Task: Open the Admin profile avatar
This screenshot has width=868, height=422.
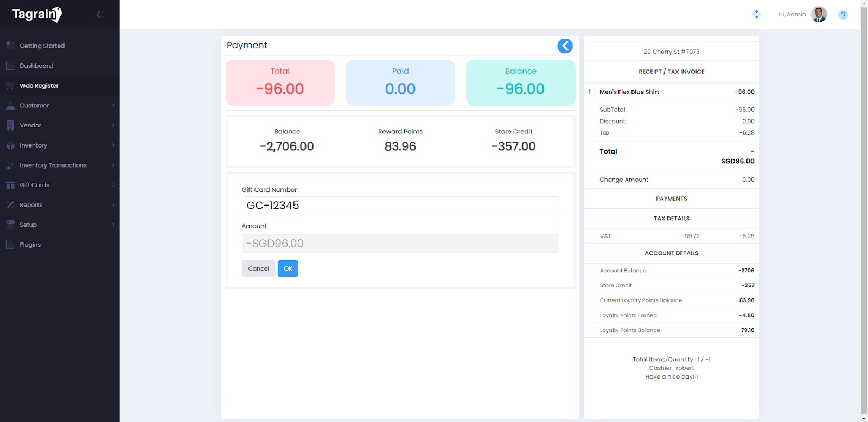Action: pos(819,15)
